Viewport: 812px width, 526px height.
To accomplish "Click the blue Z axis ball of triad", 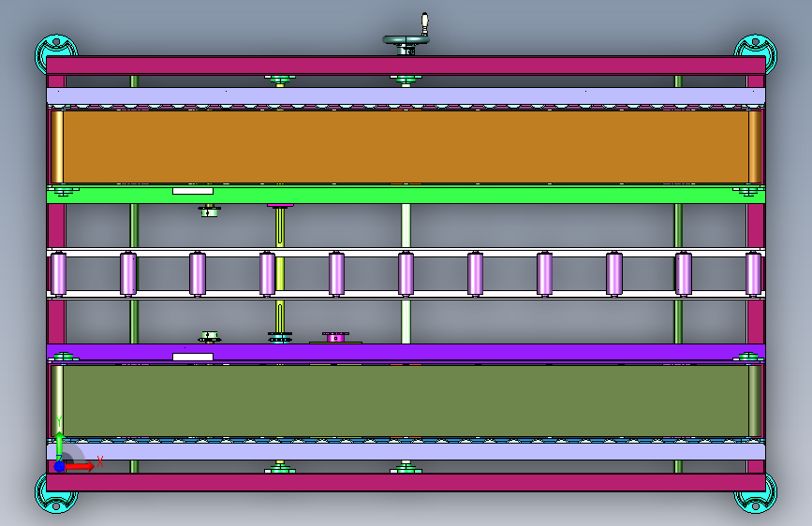I will coord(59,466).
